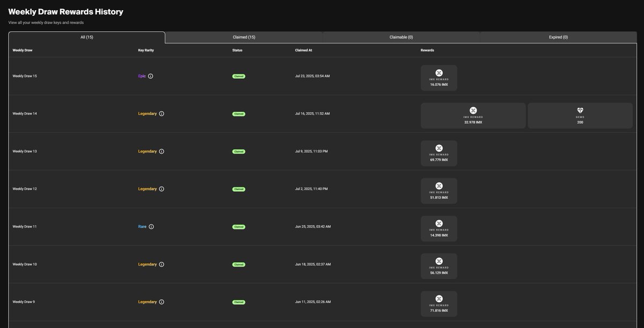Click the 32.978 IMX amount text
The width and height of the screenshot is (644, 328).
[473, 122]
